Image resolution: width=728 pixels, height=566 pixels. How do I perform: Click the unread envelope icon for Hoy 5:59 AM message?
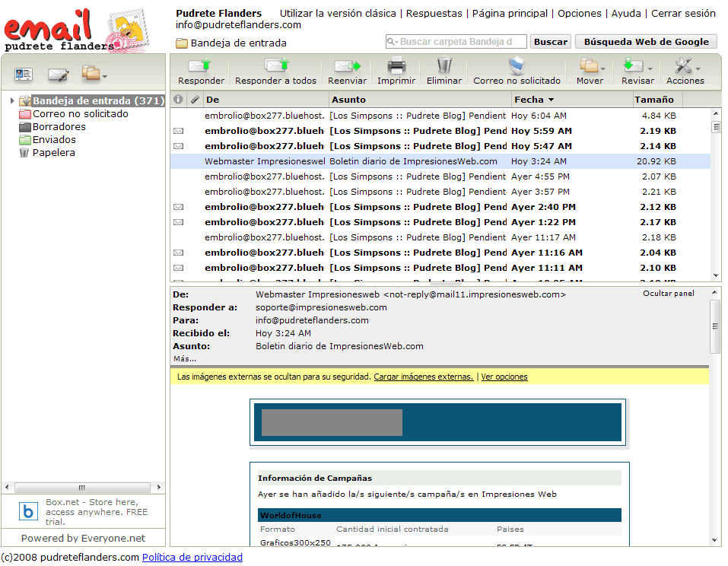[178, 131]
